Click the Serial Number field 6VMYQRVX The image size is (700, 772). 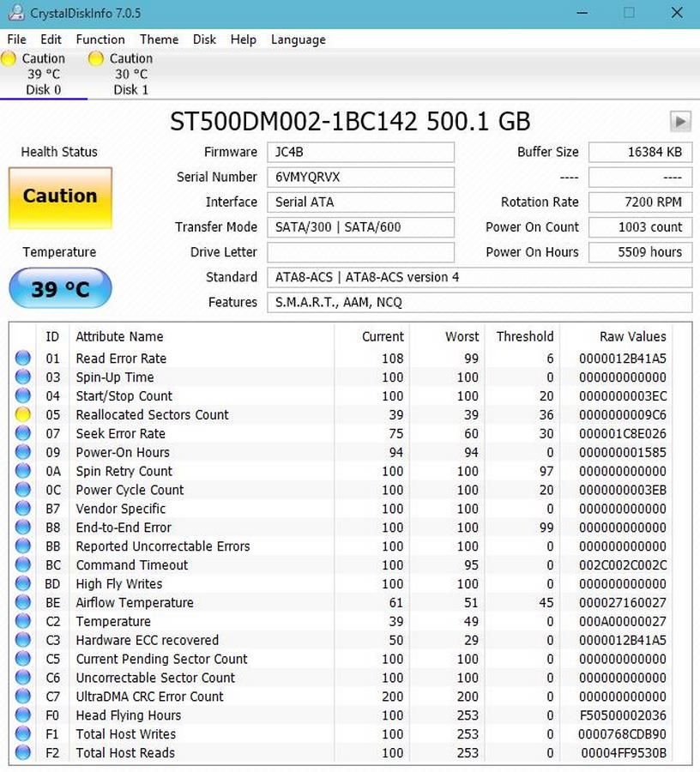pos(360,178)
